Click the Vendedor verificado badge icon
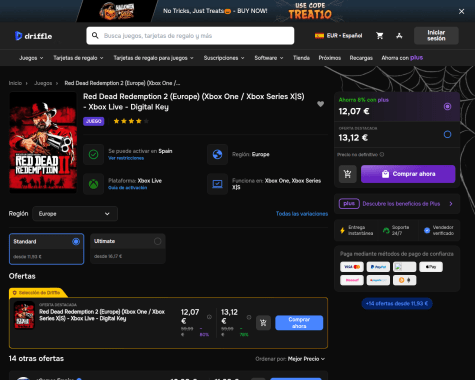 (x=427, y=230)
